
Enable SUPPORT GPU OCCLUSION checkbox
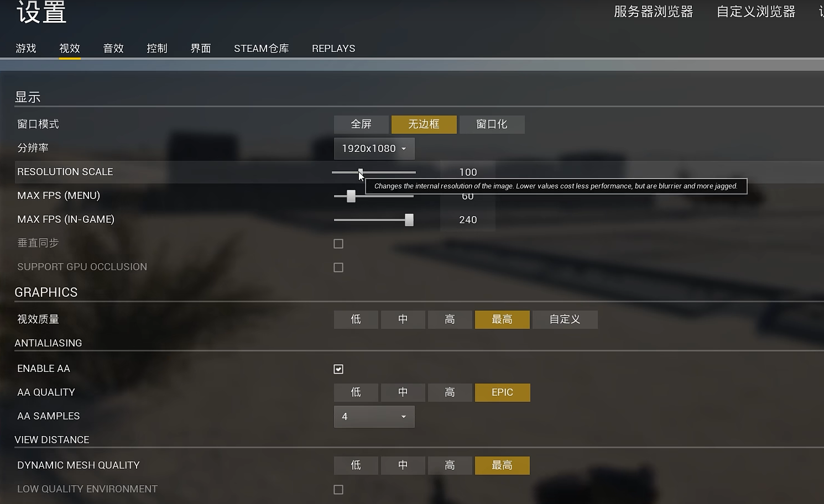coord(338,267)
